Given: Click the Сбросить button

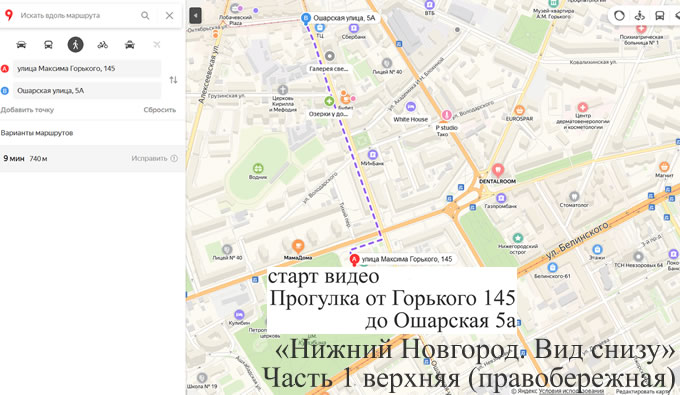Looking at the screenshot, I should pos(160,110).
